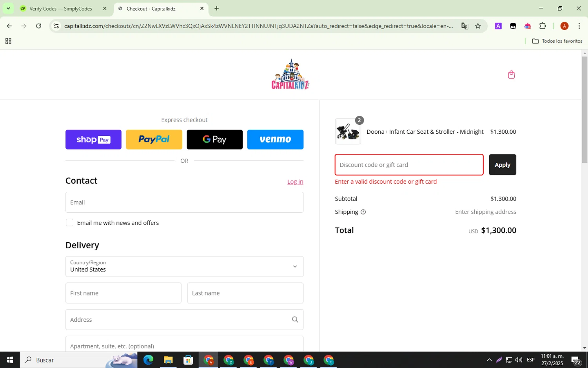The image size is (588, 368).
Task: View site information icon in address bar
Action: 56,26
